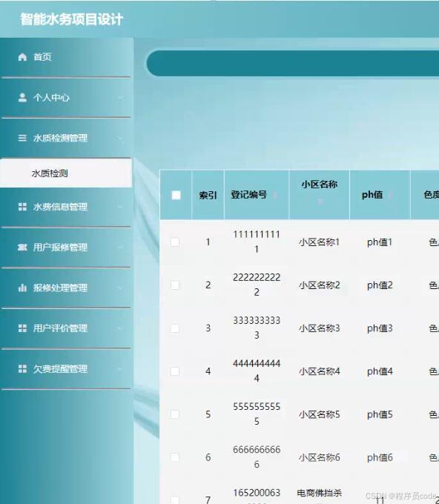Click the person icon beside 个人中心
The image size is (439, 504).
click(x=22, y=97)
